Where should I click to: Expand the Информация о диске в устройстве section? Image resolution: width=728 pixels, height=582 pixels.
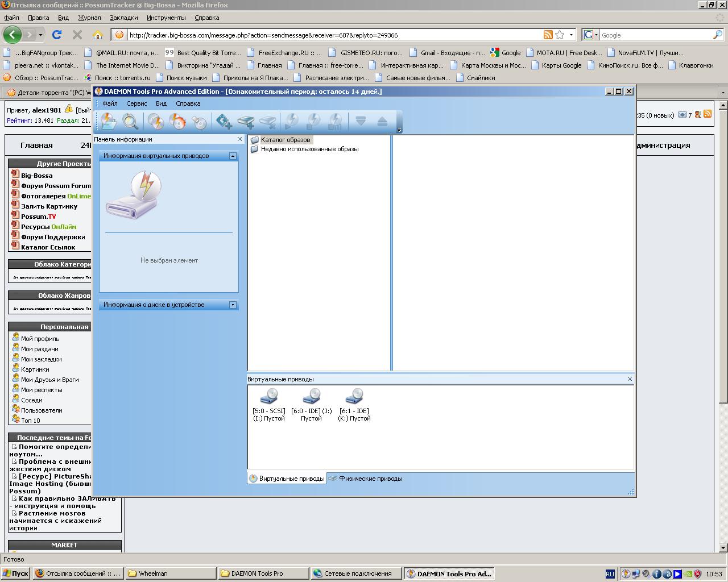click(233, 305)
